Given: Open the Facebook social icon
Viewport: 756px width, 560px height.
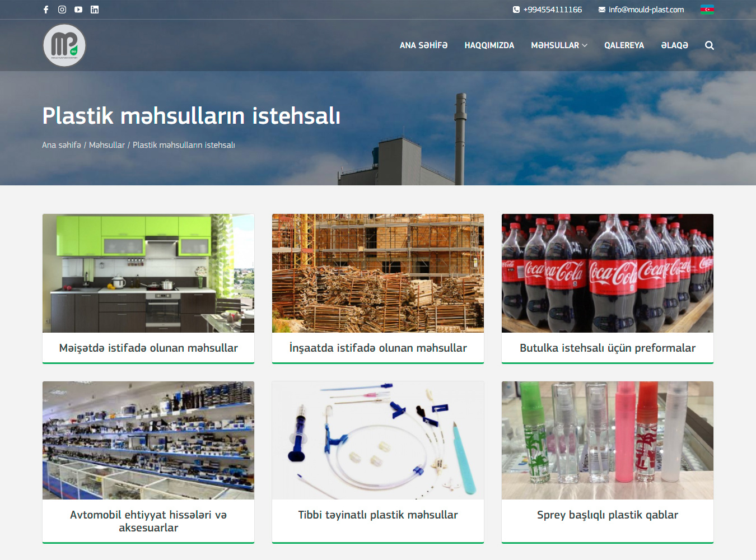Looking at the screenshot, I should pyautogui.click(x=46, y=10).
